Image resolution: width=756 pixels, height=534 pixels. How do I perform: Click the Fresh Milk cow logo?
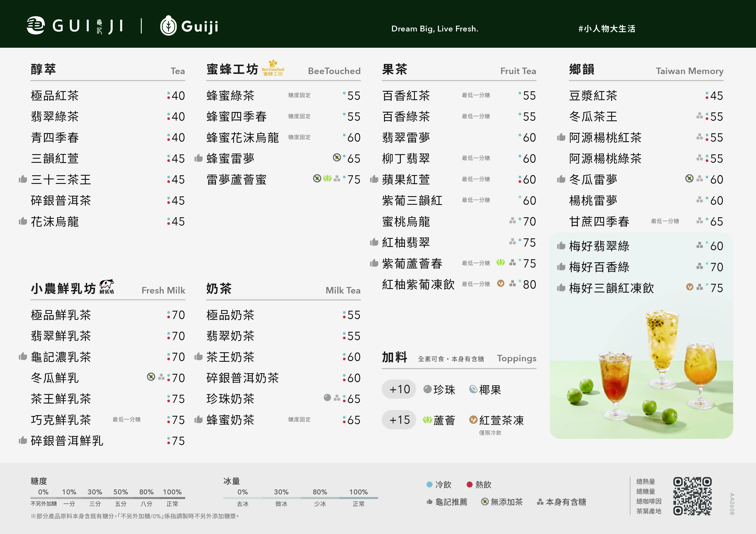(107, 287)
